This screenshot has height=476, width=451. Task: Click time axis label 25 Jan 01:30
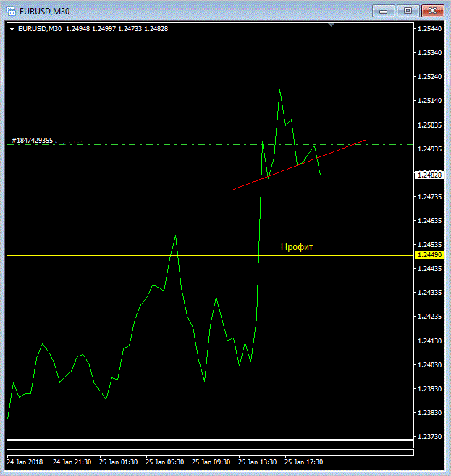119,462
